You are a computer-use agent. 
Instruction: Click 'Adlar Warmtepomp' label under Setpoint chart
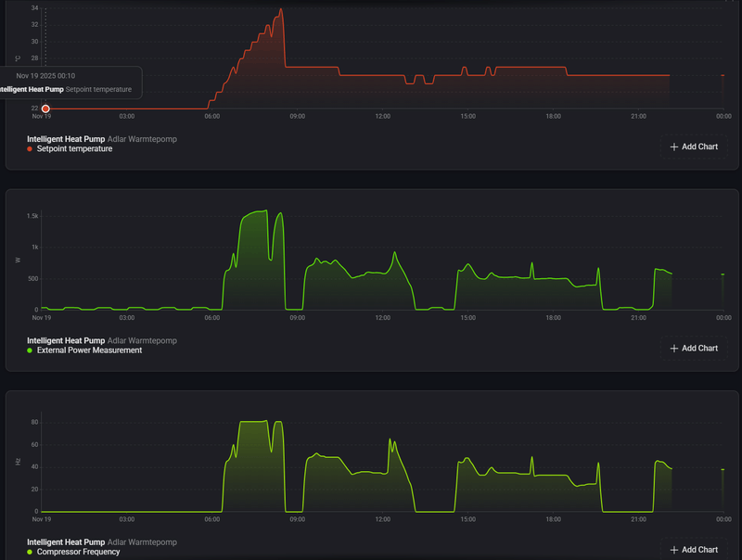(x=142, y=139)
